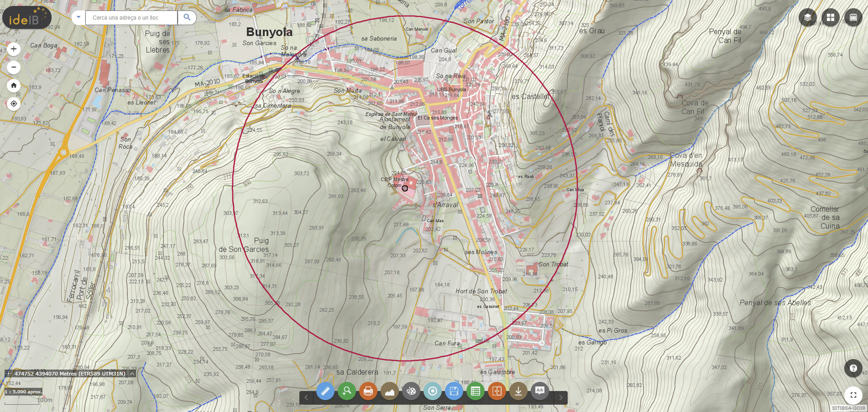The height and width of the screenshot is (412, 868).
Task: Click the 'Cova d'en Mesquida' label
Action: coord(686,160)
